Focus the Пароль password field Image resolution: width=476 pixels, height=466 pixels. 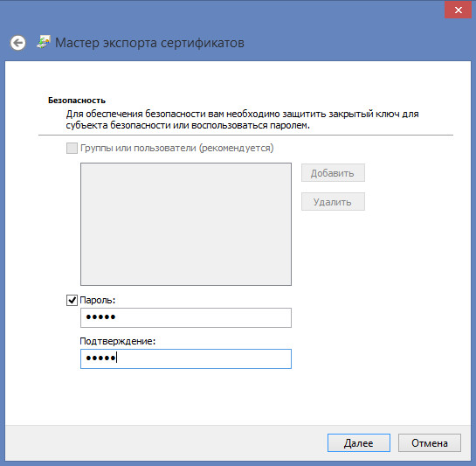tap(186, 317)
